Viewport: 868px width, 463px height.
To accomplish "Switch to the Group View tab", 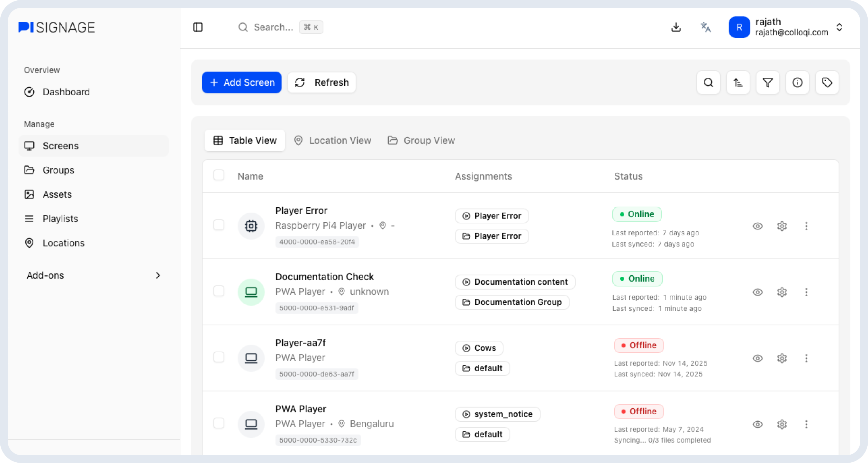I will 421,140.
